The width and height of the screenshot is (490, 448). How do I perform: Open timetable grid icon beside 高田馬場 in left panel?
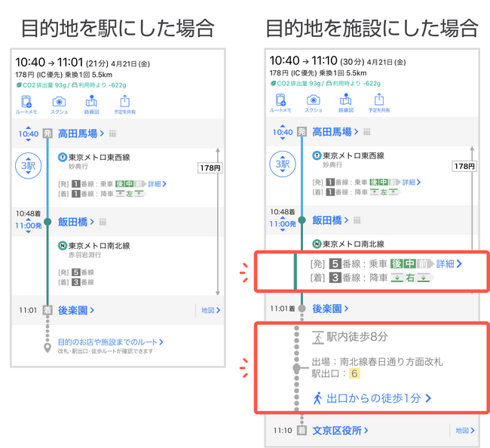tap(113, 134)
